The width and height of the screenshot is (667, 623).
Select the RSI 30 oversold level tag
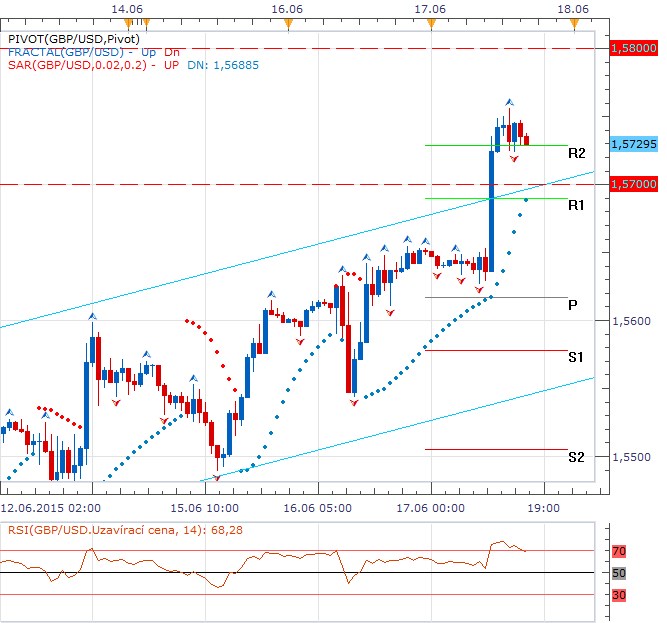point(619,595)
